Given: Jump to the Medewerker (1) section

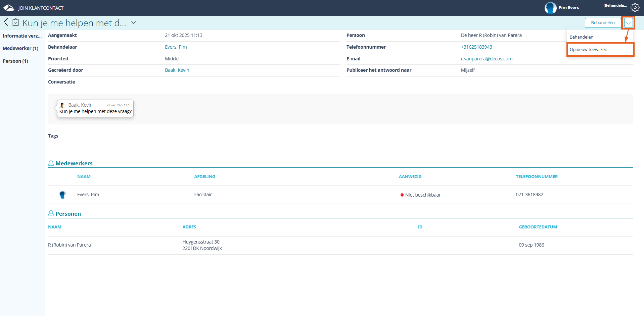Looking at the screenshot, I should 20,48.
